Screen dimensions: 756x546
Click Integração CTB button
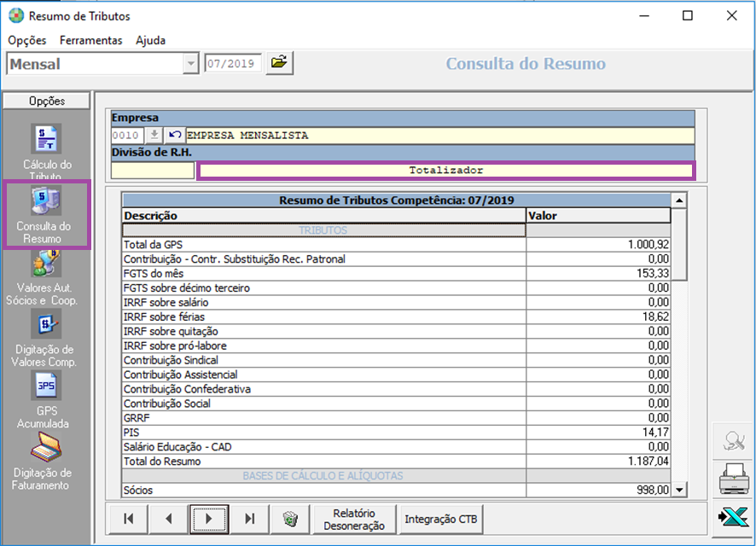click(440, 519)
